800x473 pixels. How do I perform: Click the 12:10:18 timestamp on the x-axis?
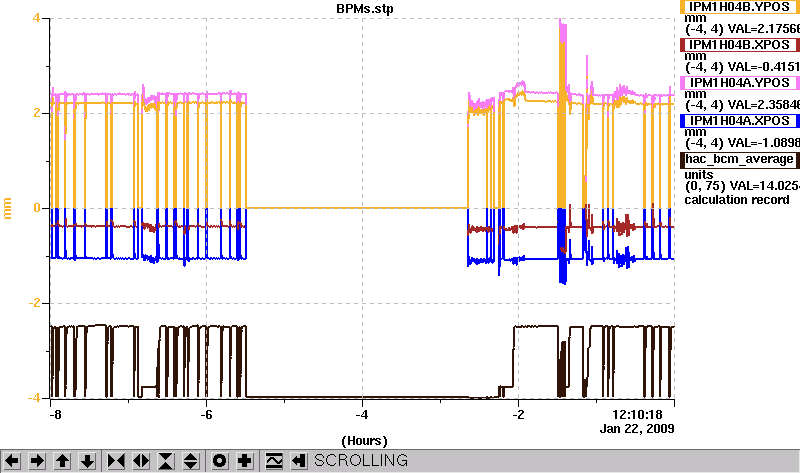point(637,414)
